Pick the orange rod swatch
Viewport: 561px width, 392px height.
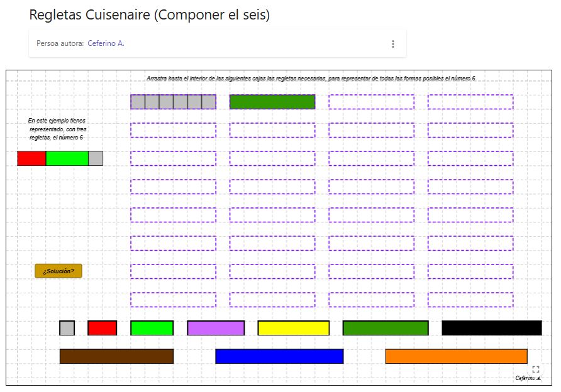tap(456, 356)
